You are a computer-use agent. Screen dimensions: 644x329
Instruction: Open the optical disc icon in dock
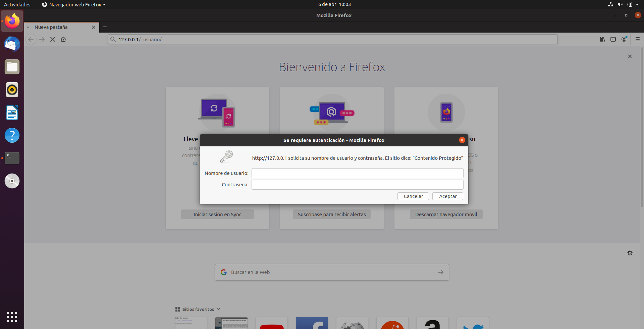(12, 181)
